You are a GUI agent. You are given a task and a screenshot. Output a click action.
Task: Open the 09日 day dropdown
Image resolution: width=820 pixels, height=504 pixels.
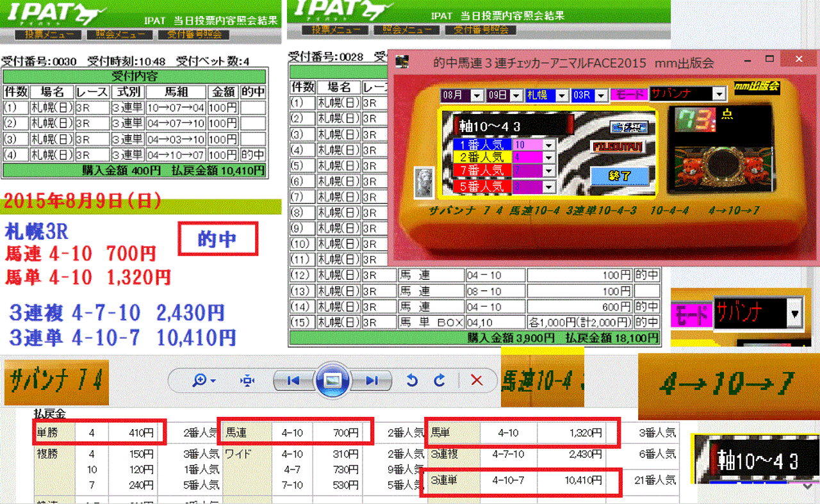tap(516, 95)
